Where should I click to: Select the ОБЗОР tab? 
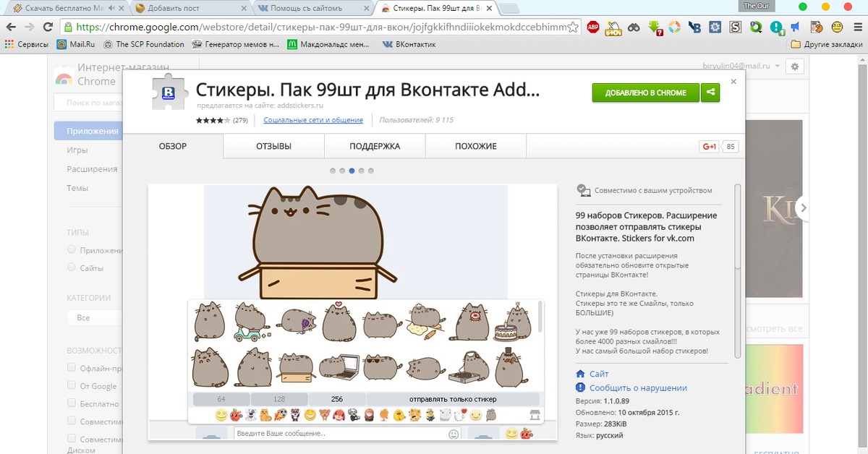[173, 146]
